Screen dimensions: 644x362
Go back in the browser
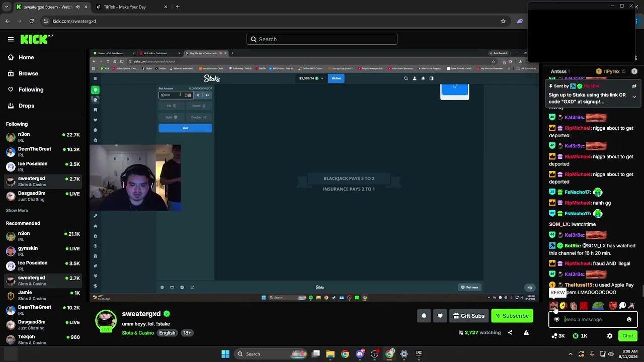coord(8,21)
